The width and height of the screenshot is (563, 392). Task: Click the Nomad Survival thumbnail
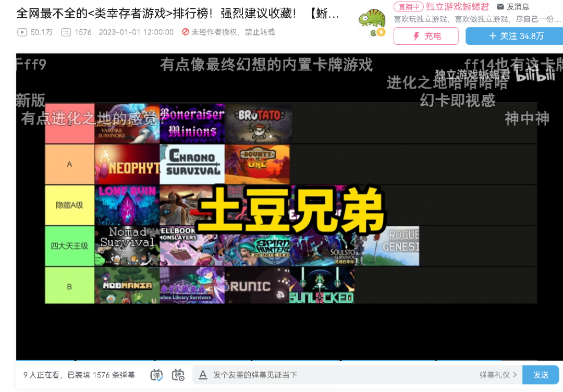127,246
